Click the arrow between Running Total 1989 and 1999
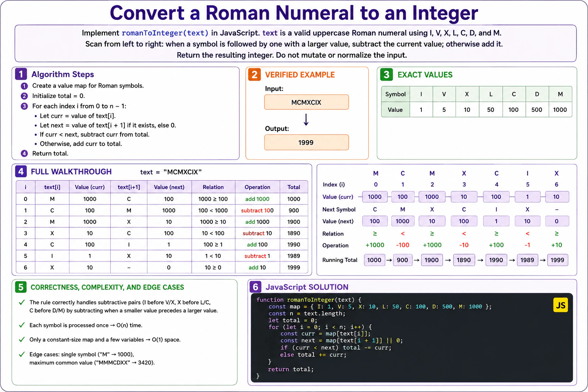This screenshot has width=588, height=392. pyautogui.click(x=543, y=260)
